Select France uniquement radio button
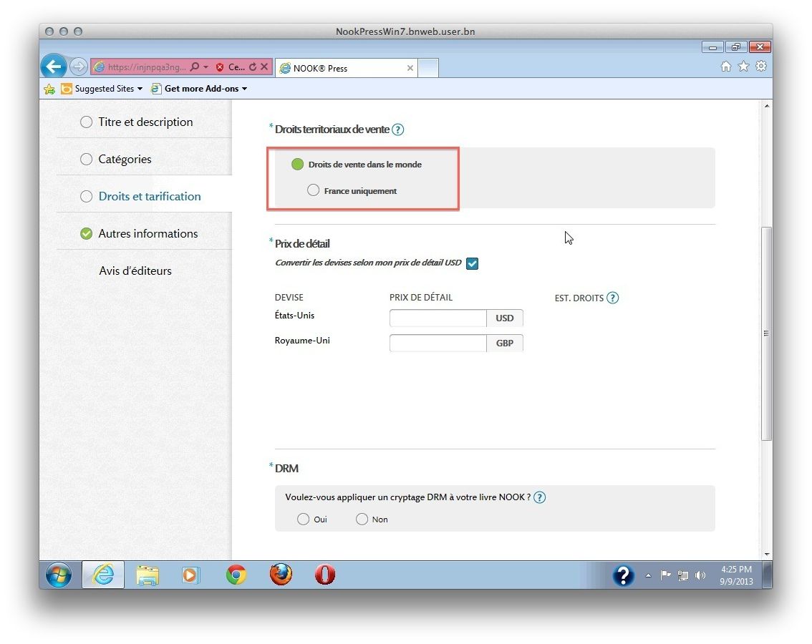Screen dimensions: 812x644 313,190
